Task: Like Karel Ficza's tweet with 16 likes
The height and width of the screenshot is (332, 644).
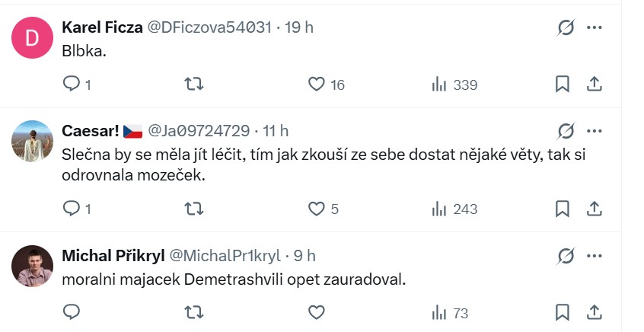Action: coord(317,85)
